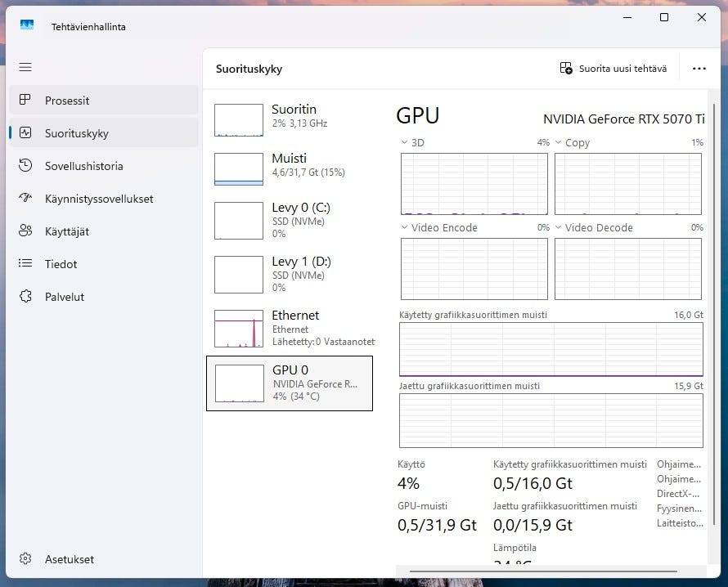728x587 pixels.
Task: Click the 0,5/31,9 Gt GPU-muisti value
Action: (x=437, y=525)
